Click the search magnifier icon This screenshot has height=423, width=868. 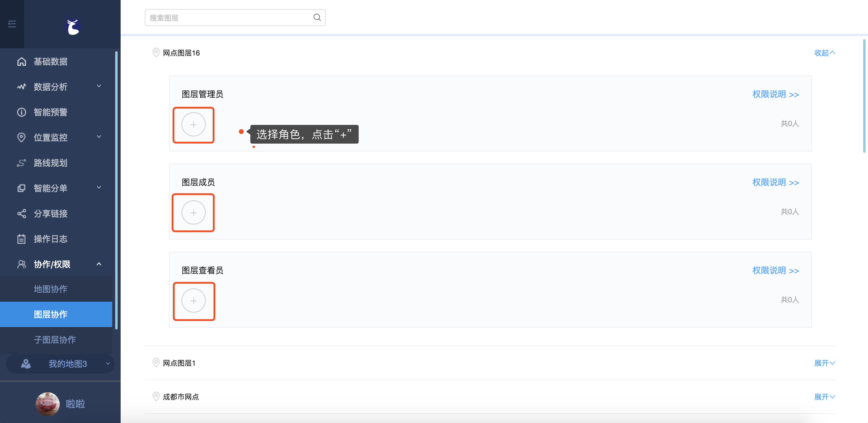[x=317, y=17]
